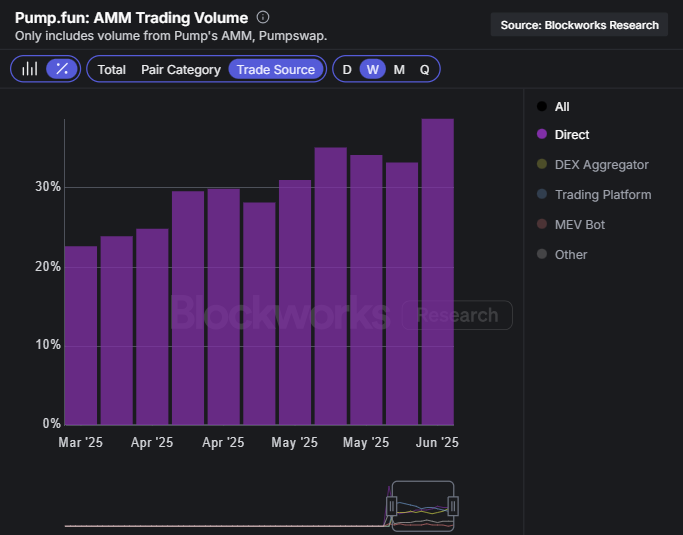Choose monthly interval M
This screenshot has height=535, width=683.
(399, 70)
